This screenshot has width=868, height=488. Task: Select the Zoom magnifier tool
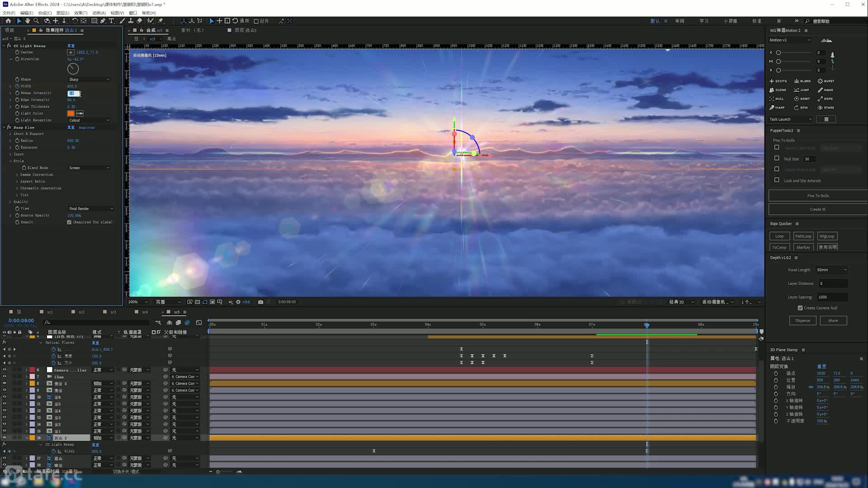coord(36,21)
